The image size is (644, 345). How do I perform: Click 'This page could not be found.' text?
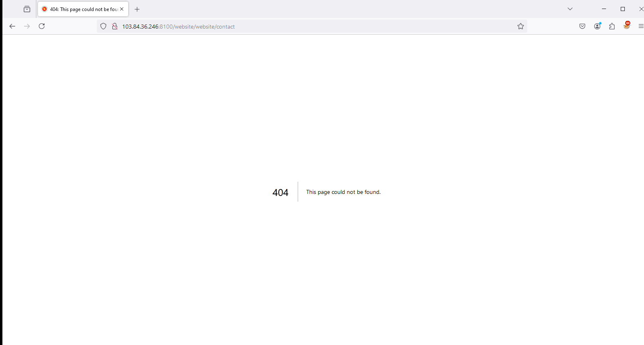click(x=343, y=192)
